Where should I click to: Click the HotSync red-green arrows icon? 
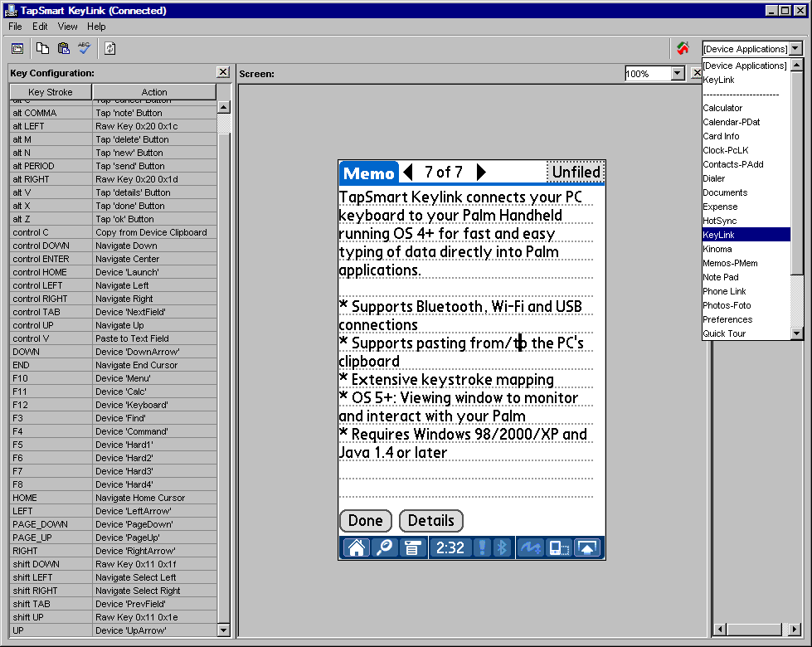pos(683,48)
